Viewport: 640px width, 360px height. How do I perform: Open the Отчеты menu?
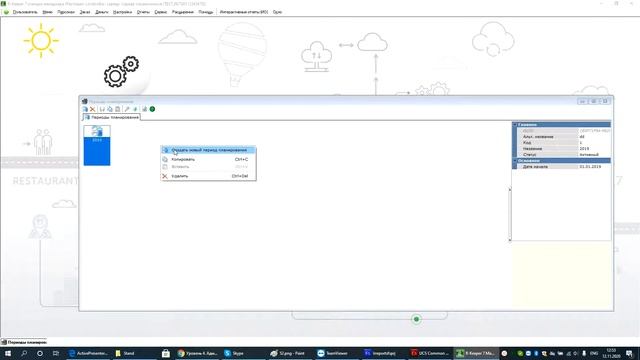143,12
